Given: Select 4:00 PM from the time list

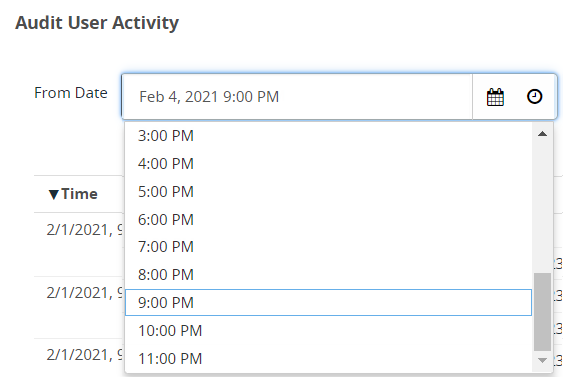Looking at the screenshot, I should pos(328,164).
